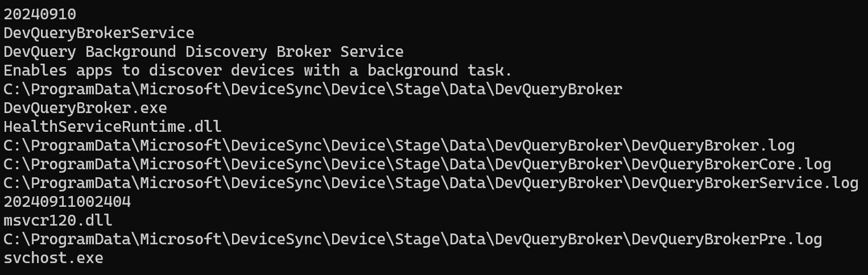The image size is (868, 275).
Task: Click the timestamp 20240911002404
Action: pos(67,202)
